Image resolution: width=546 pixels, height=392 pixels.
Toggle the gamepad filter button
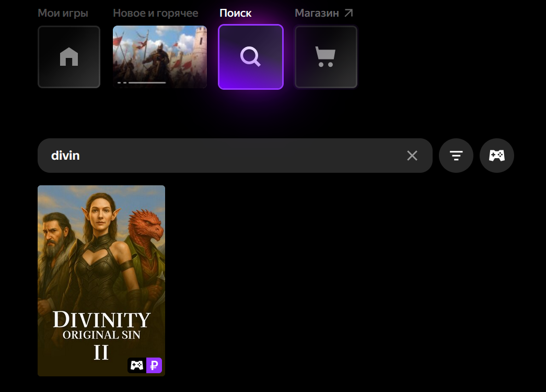496,156
